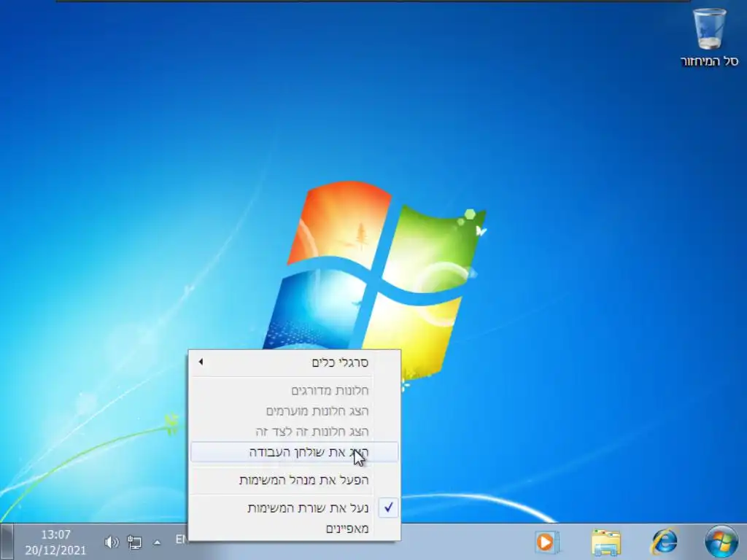Viewport: 747px width, 560px height.
Task: Expand the סרגלי כלים submenu
Action: (295, 363)
